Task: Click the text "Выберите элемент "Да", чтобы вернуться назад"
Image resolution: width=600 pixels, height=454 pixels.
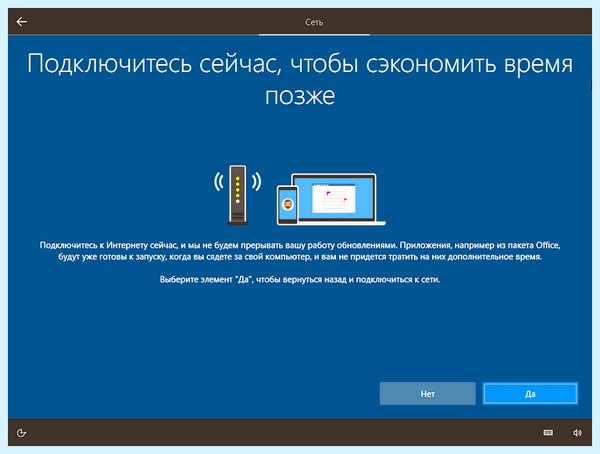Action: [x=255, y=280]
